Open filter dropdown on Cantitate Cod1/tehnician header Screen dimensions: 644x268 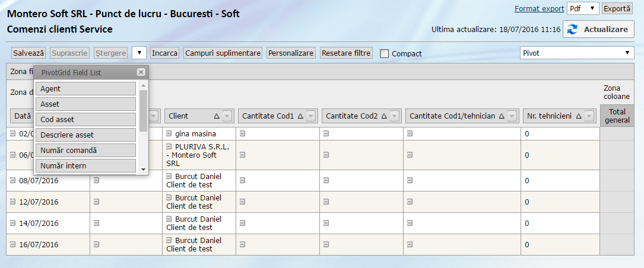click(510, 116)
